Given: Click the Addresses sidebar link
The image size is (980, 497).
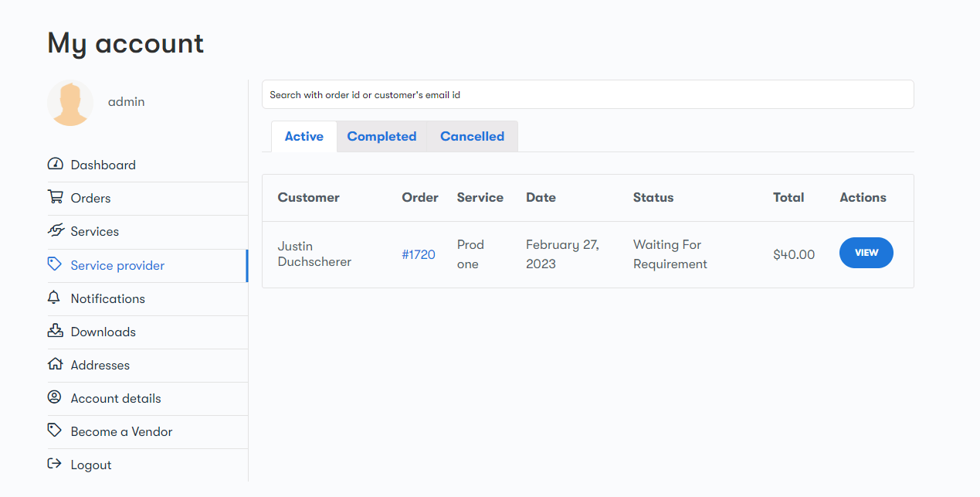Looking at the screenshot, I should [100, 365].
